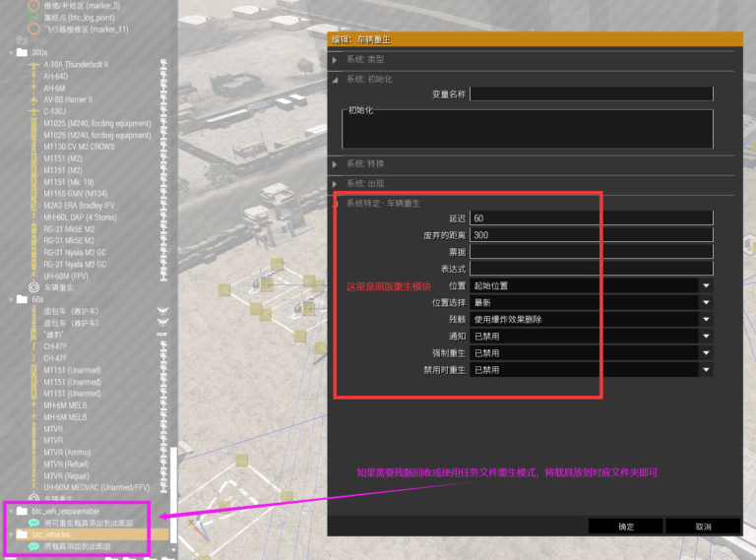The width and height of the screenshot is (756, 560).
Task: Select the M1130 CV M2 CROWS vehicle icon
Action: click(x=33, y=147)
